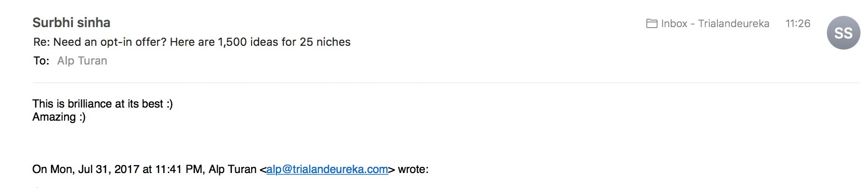Click the To: field label
This screenshot has height=188, width=868.
[x=41, y=61]
